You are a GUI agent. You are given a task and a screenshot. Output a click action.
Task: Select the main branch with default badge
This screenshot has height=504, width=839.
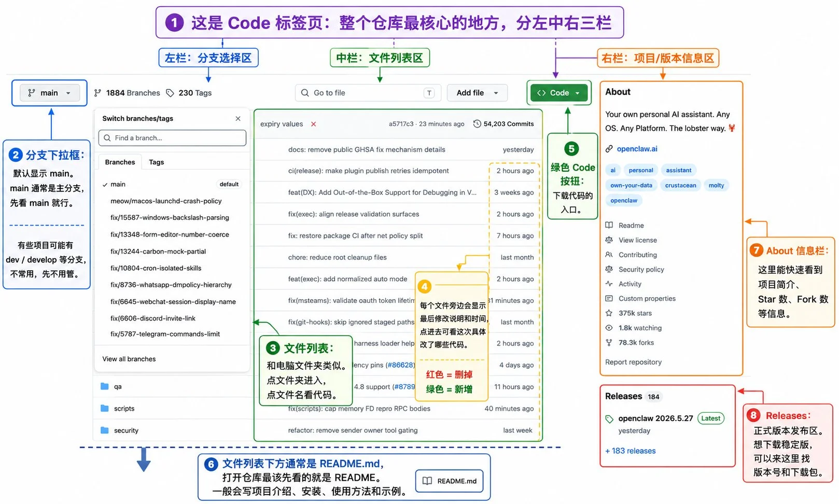coord(171,184)
